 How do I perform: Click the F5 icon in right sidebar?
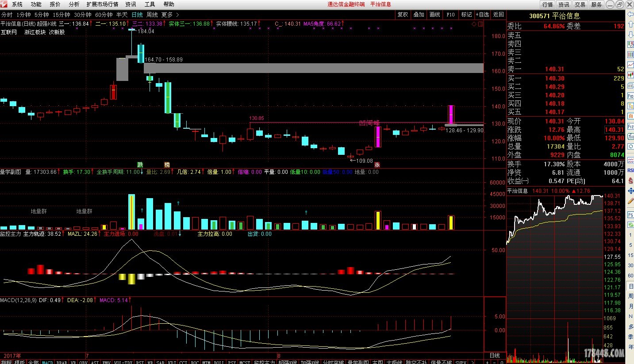630,215
